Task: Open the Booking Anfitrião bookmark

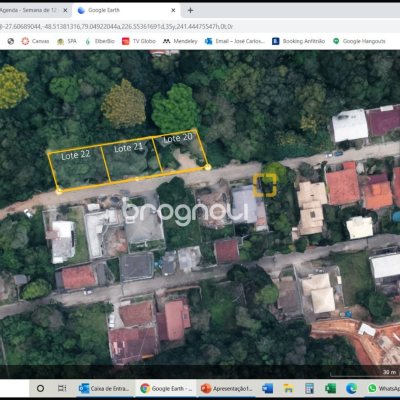Action: 298,41
